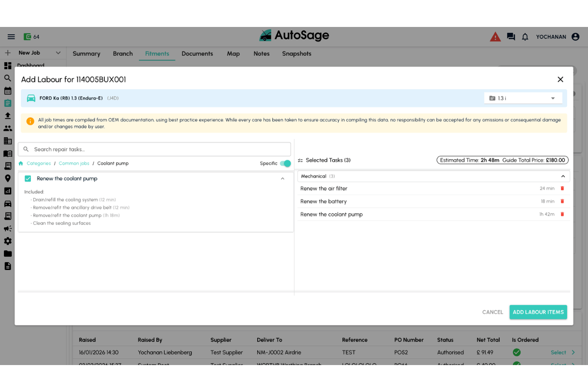Viewport: 588px width, 392px height.
Task: Collapse the Renew the coolant pump details
Action: coord(283,179)
